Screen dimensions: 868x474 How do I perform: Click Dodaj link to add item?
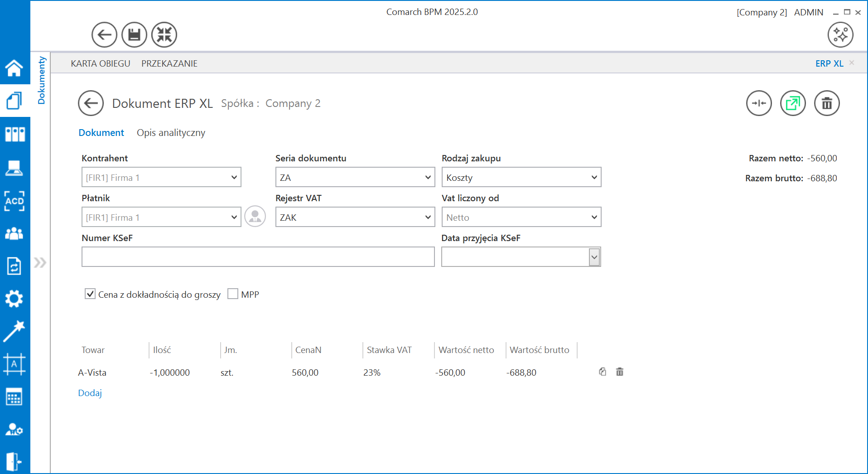pyautogui.click(x=90, y=393)
